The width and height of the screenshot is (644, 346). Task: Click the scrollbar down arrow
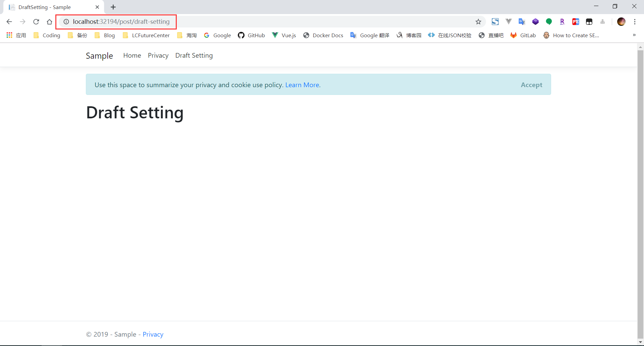pyautogui.click(x=640, y=342)
